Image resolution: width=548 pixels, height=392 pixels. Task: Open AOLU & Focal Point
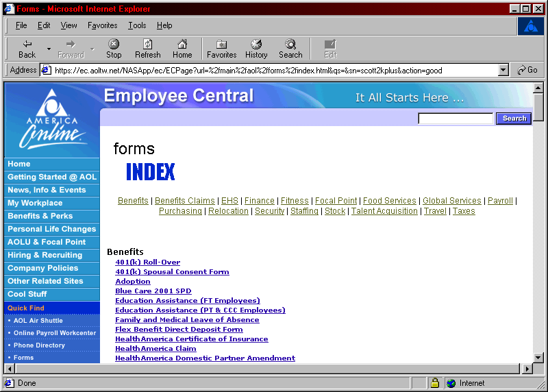(x=52, y=242)
